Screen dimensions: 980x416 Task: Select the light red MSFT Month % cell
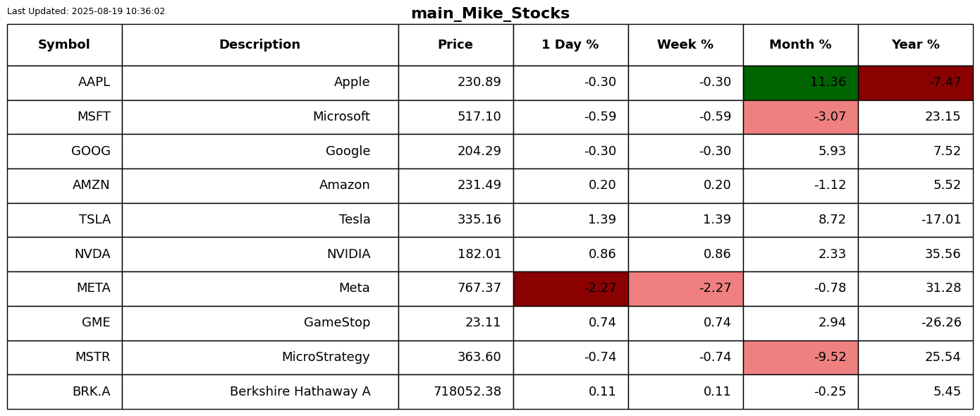[800, 117]
